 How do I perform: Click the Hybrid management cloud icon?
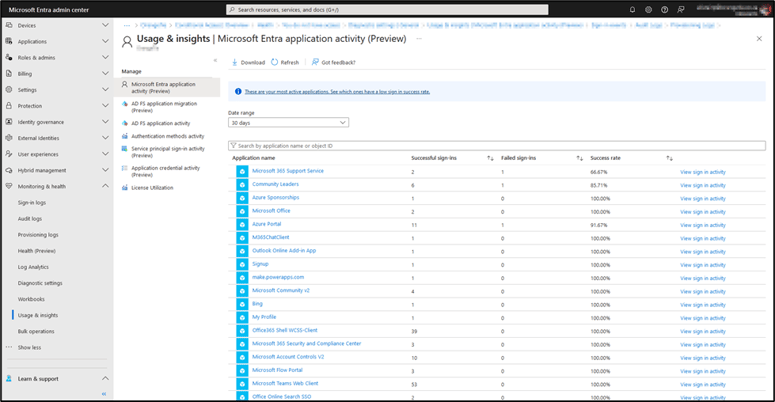(x=9, y=170)
